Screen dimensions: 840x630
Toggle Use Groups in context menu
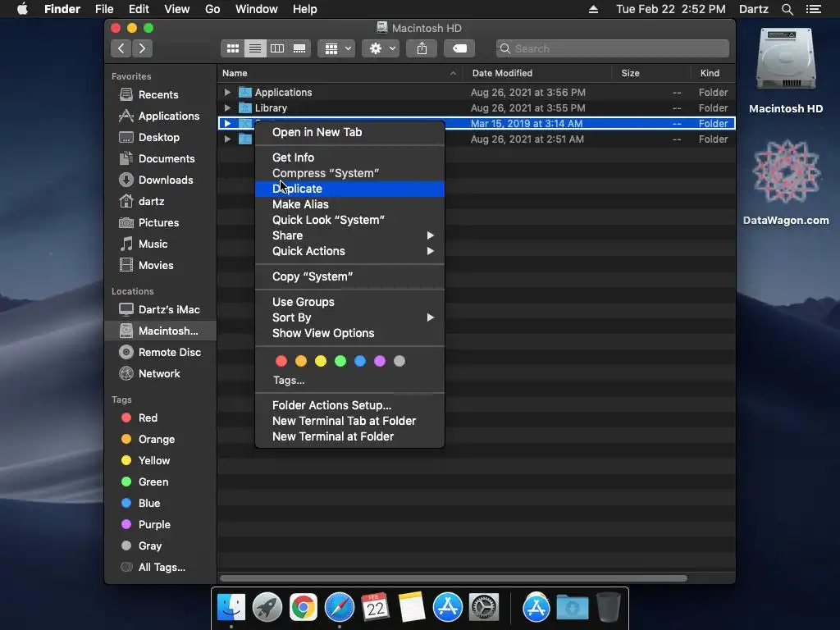tap(349, 302)
